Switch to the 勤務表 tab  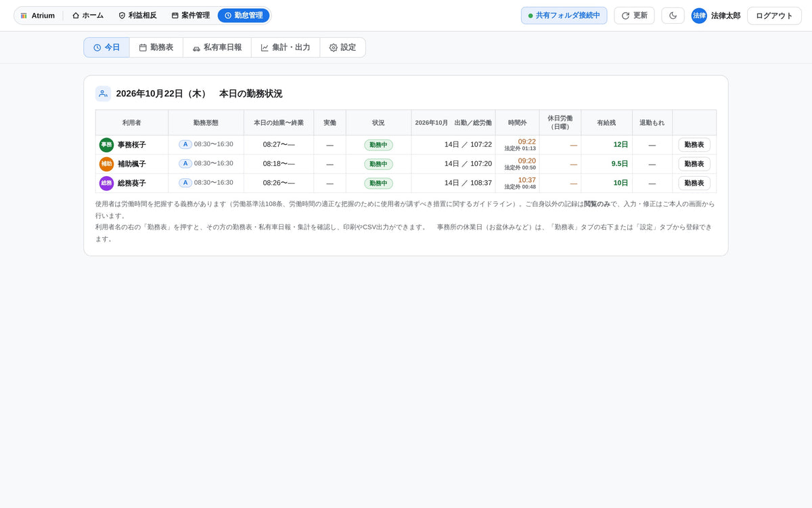point(156,47)
